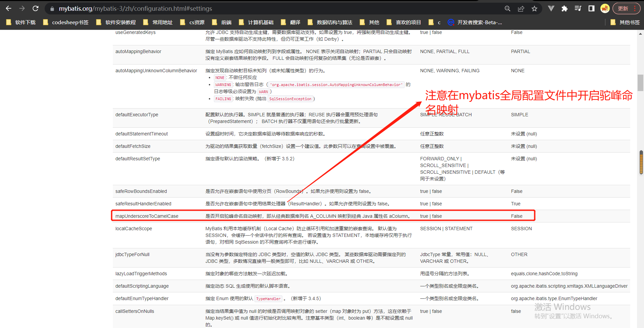
Task: Select the defaultScriptingLanguage setting name
Action: pyautogui.click(x=142, y=286)
